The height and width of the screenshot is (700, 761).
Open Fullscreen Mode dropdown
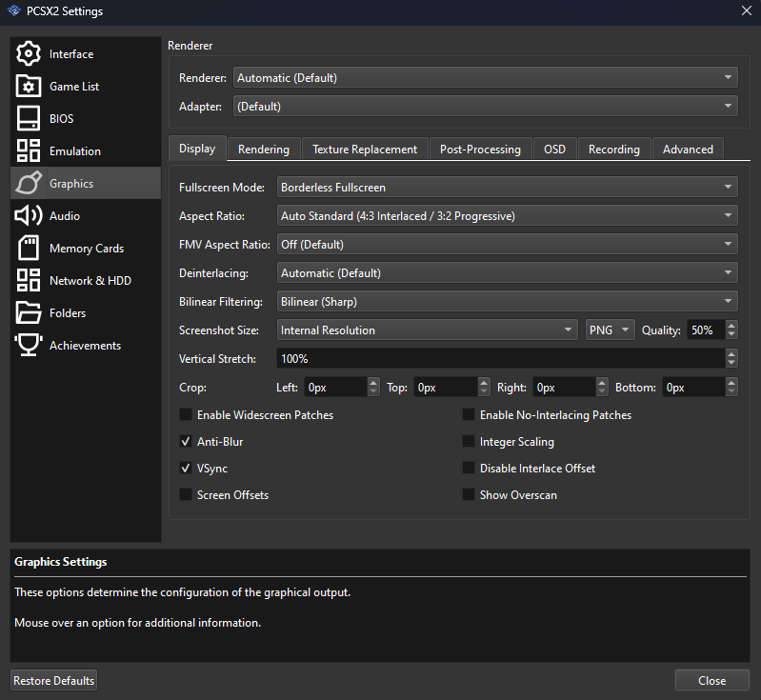click(507, 188)
